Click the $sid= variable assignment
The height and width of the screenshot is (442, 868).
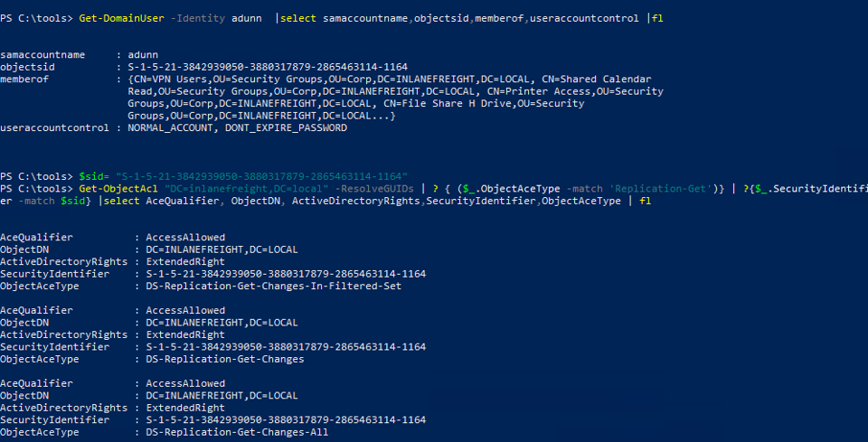(93, 174)
